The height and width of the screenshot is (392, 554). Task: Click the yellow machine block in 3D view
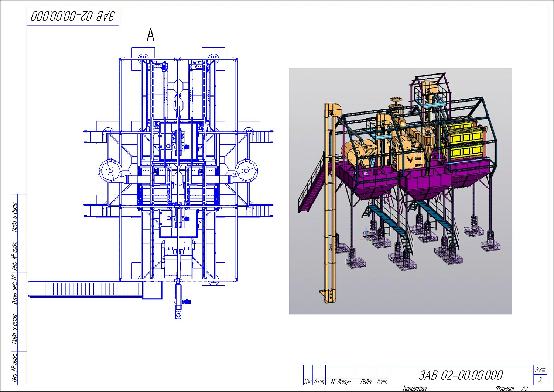pos(465,142)
